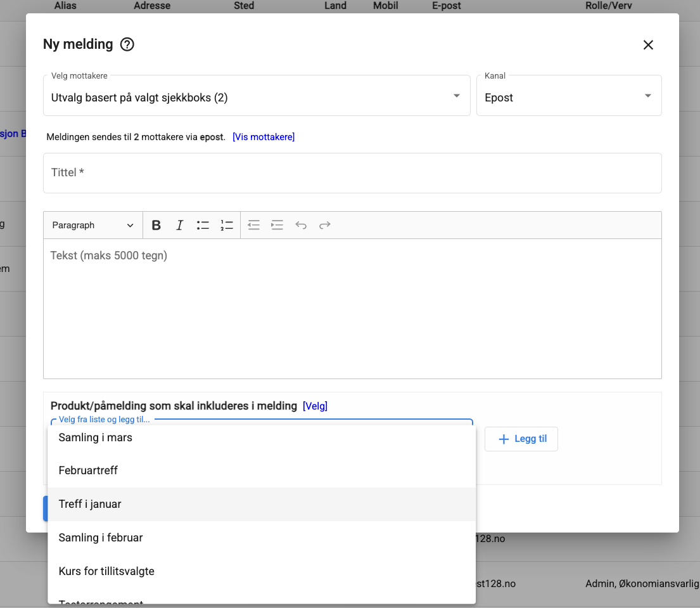This screenshot has width=700, height=608.
Task: Click the Adresse column header behind dialog
Action: [x=152, y=6]
